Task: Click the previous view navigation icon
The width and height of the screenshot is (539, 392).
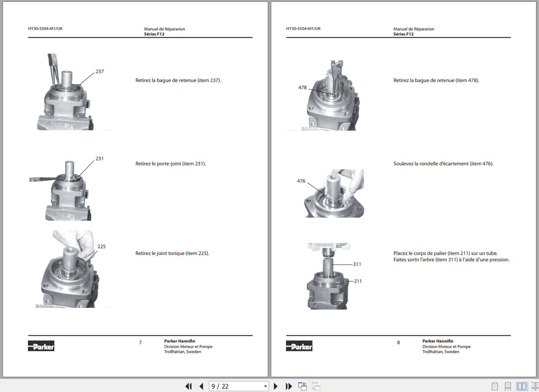Action: pyautogui.click(x=302, y=386)
